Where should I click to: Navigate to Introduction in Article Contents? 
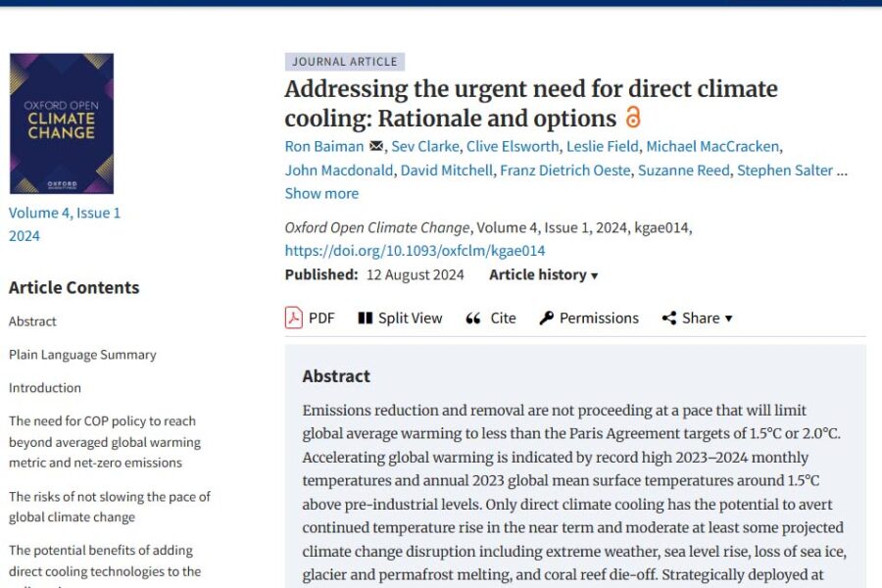point(45,387)
